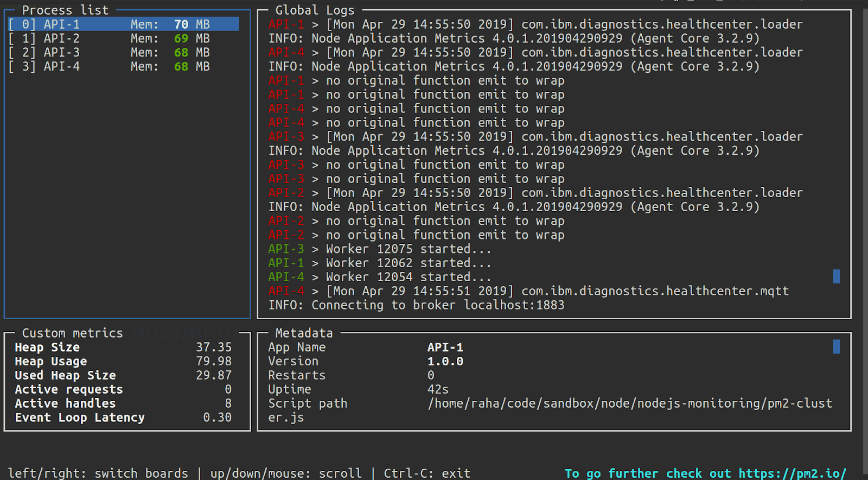Click the API-1 memory value 70 MB
Screen dimensions: 868x480
(192, 24)
